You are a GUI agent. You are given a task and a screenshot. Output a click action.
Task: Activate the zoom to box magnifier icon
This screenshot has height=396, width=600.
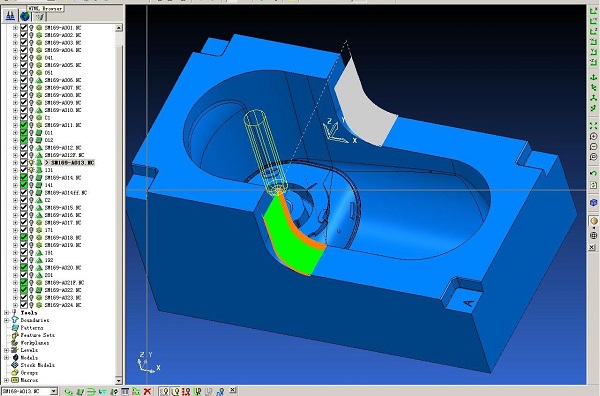[x=593, y=157]
